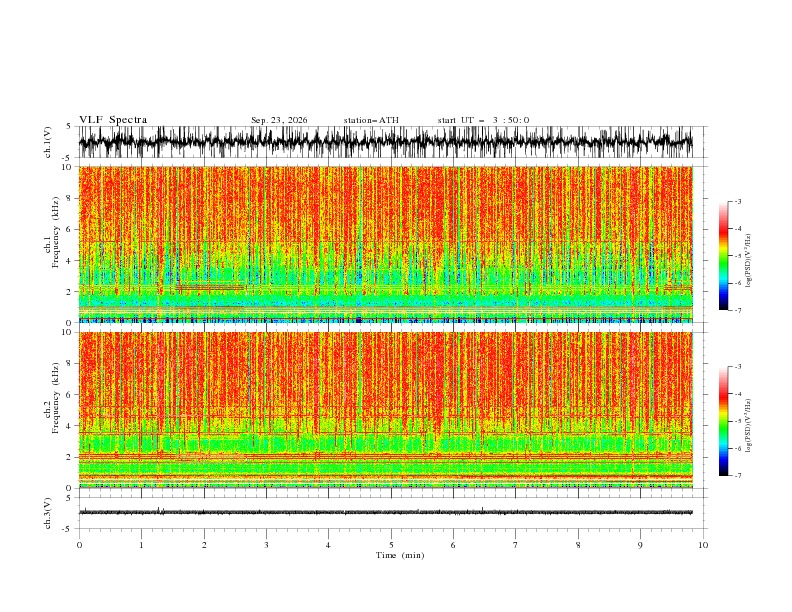The image size is (792, 612).
Task: Click the ch.1 waveform trace at top
Action: tap(385, 142)
